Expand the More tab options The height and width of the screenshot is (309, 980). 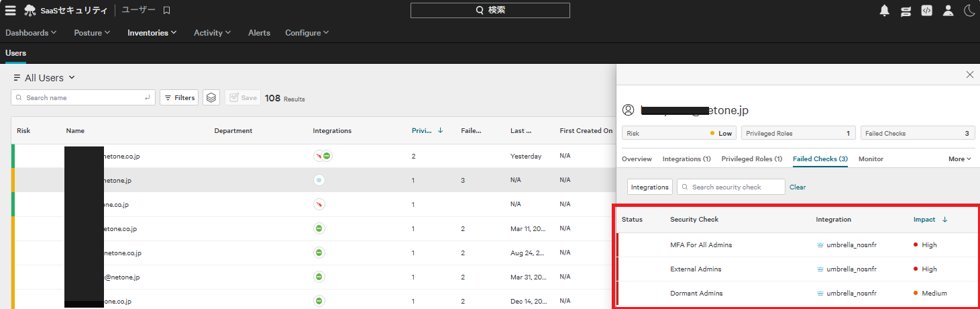(960, 159)
